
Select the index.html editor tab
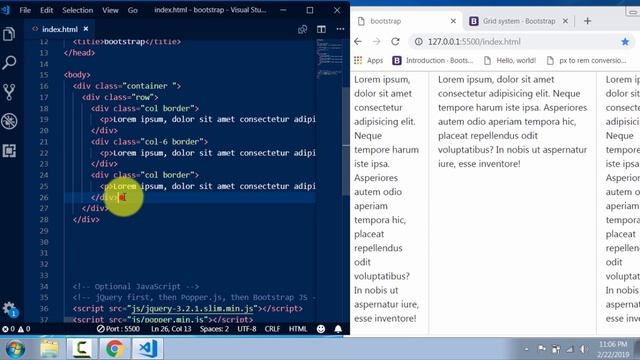(60, 29)
